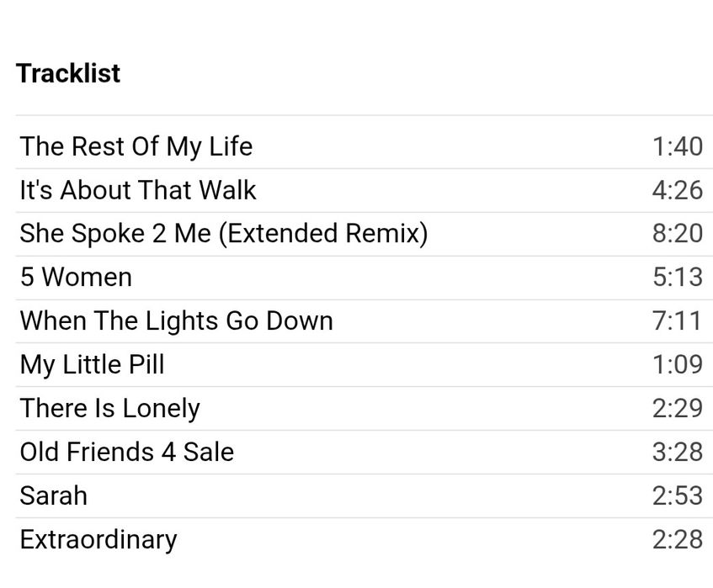713x588 pixels.
Task: Click the 1:09 duration text
Action: [x=677, y=364]
